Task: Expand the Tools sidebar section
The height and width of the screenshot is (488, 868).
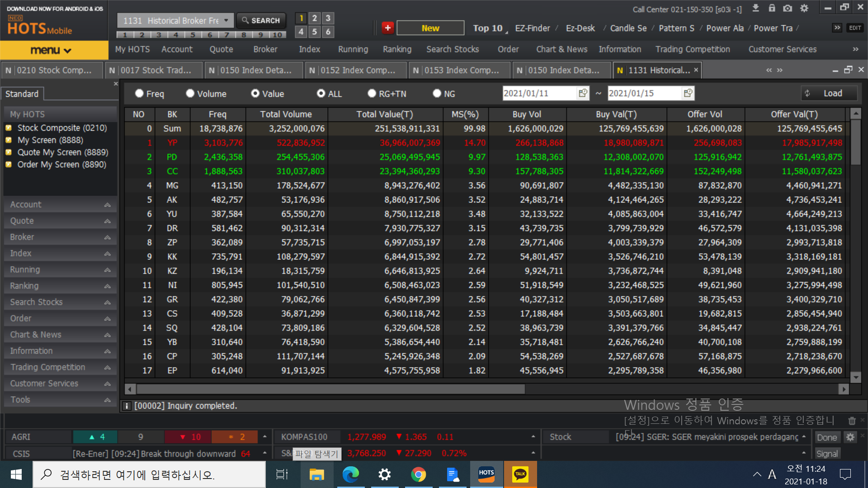Action: click(x=60, y=400)
